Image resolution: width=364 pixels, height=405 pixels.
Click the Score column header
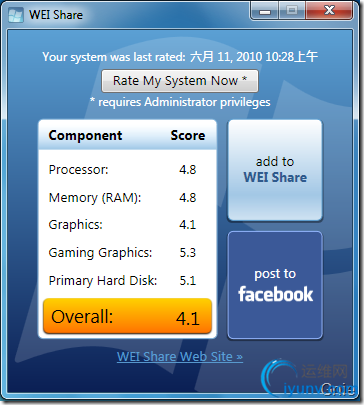pyautogui.click(x=188, y=135)
